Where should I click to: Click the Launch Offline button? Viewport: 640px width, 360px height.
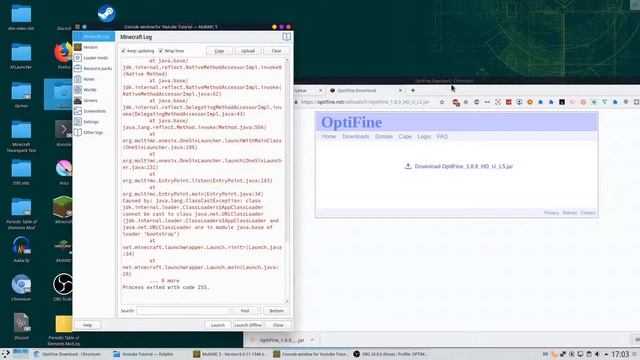pos(248,325)
